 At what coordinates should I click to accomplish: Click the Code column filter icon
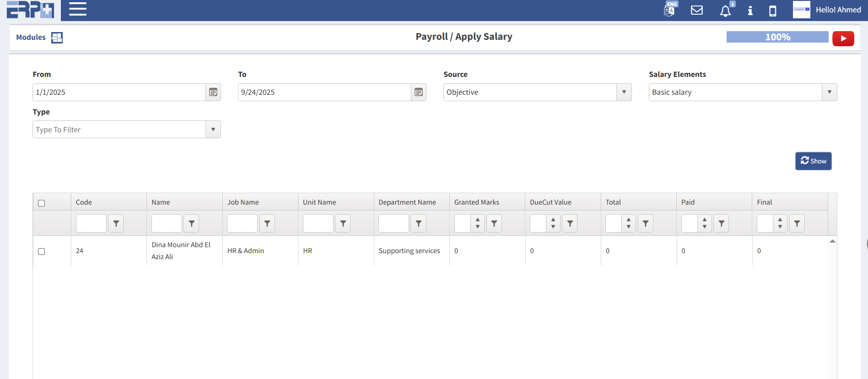click(116, 223)
